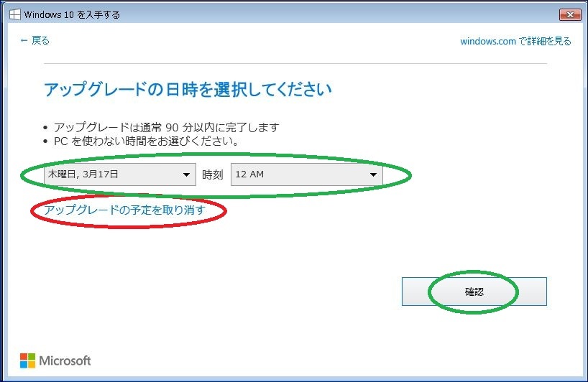Click the heading アップグレードの日時を選択してください

(188, 90)
